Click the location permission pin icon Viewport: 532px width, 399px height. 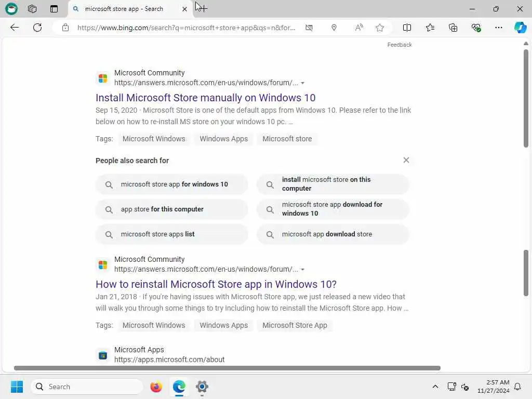(x=334, y=28)
